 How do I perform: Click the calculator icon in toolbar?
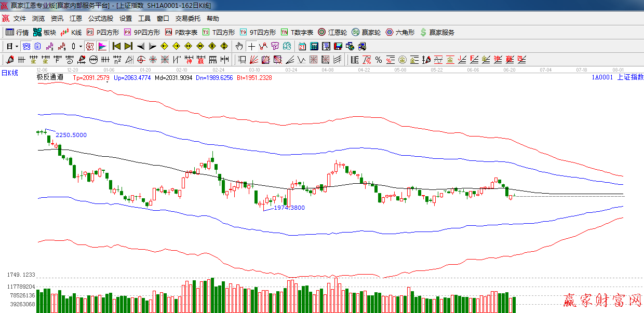314,46
